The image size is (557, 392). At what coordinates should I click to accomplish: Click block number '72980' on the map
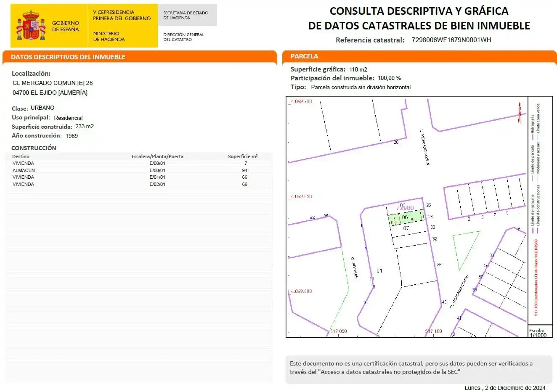tap(405, 208)
